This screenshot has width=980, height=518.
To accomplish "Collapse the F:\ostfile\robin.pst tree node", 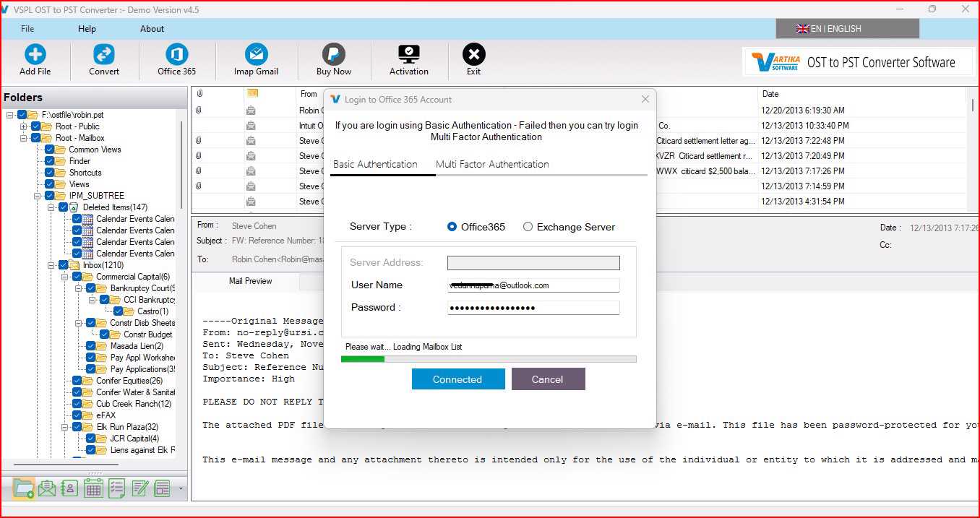I will coord(10,115).
